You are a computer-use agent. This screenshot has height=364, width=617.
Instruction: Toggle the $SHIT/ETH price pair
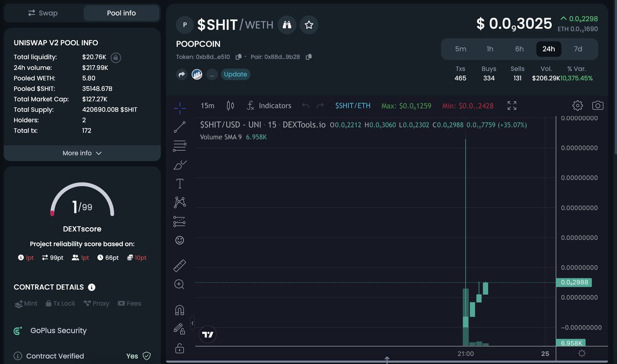(x=353, y=105)
